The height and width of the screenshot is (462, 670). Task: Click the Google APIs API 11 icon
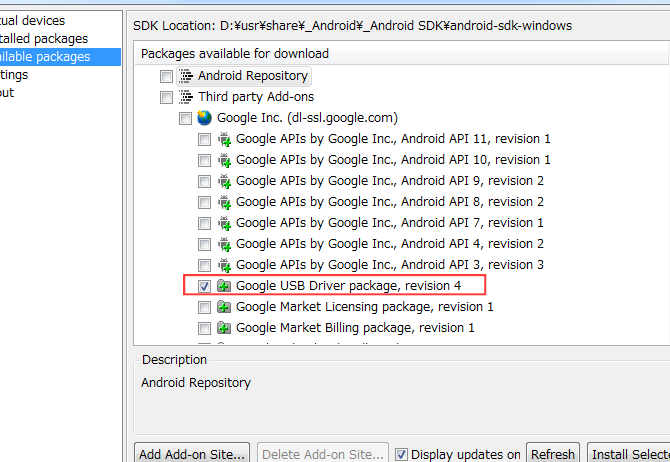(x=224, y=139)
